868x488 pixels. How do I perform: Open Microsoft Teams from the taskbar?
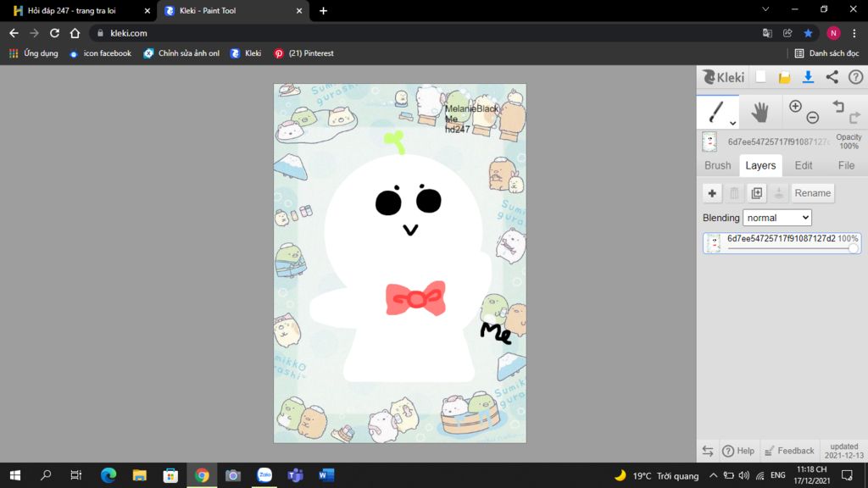296,475
